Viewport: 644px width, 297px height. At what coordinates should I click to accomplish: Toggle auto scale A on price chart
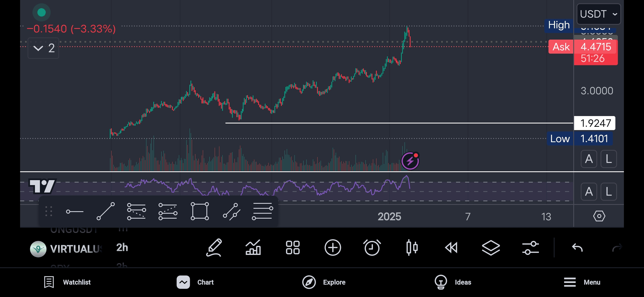tap(589, 159)
